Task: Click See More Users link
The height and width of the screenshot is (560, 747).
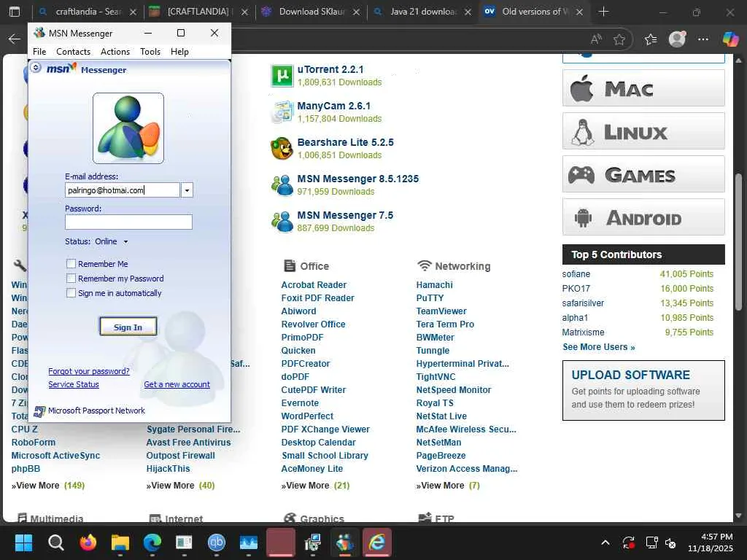Action: click(598, 346)
